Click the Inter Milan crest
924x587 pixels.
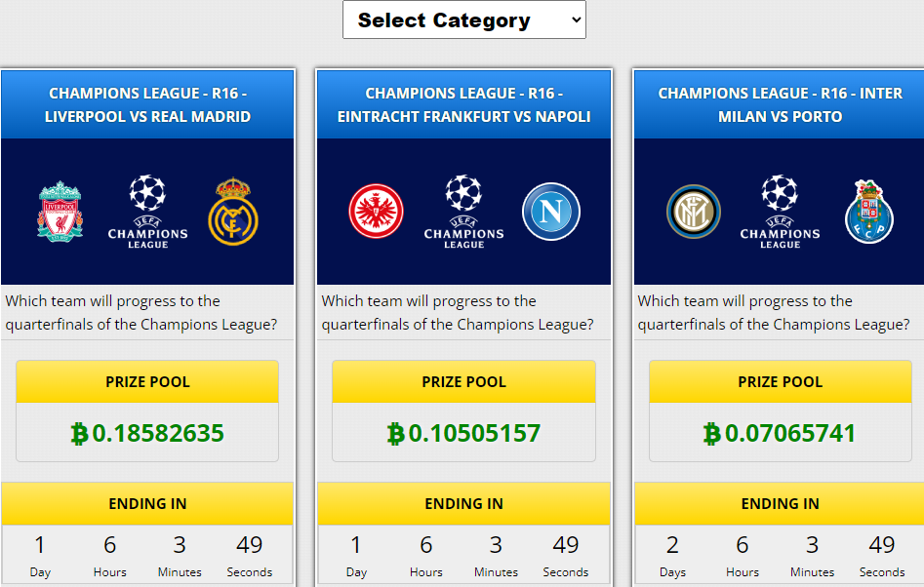click(694, 212)
